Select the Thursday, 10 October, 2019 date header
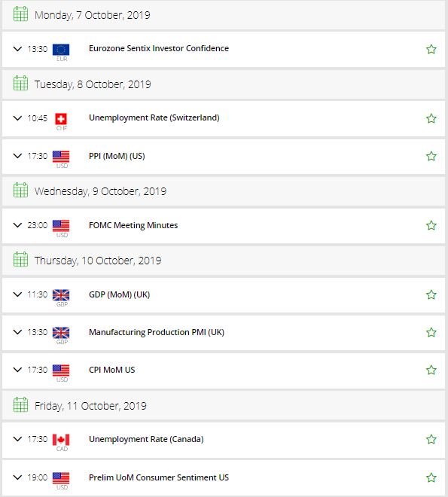 click(224, 261)
